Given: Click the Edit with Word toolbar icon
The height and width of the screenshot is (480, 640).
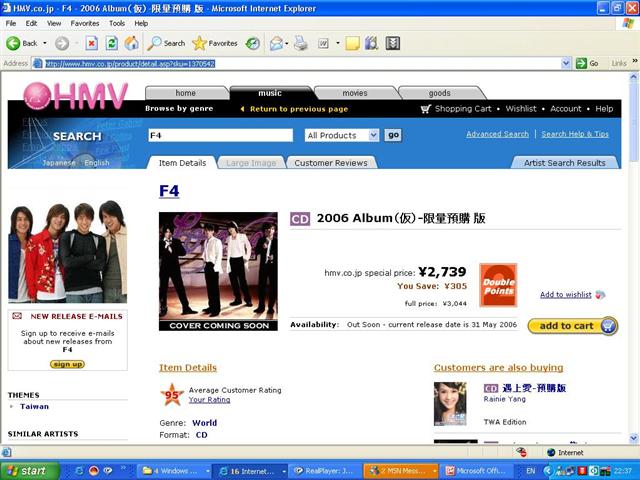Looking at the screenshot, I should [x=323, y=43].
